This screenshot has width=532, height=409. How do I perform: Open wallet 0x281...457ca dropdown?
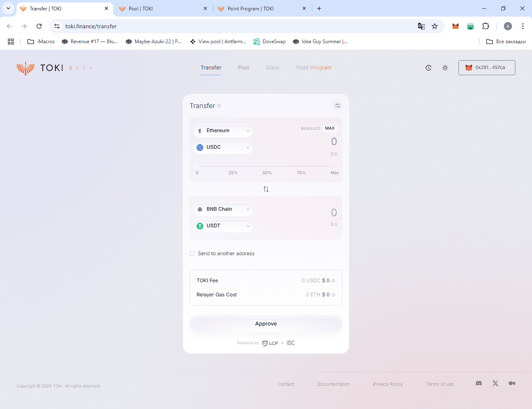tap(487, 68)
